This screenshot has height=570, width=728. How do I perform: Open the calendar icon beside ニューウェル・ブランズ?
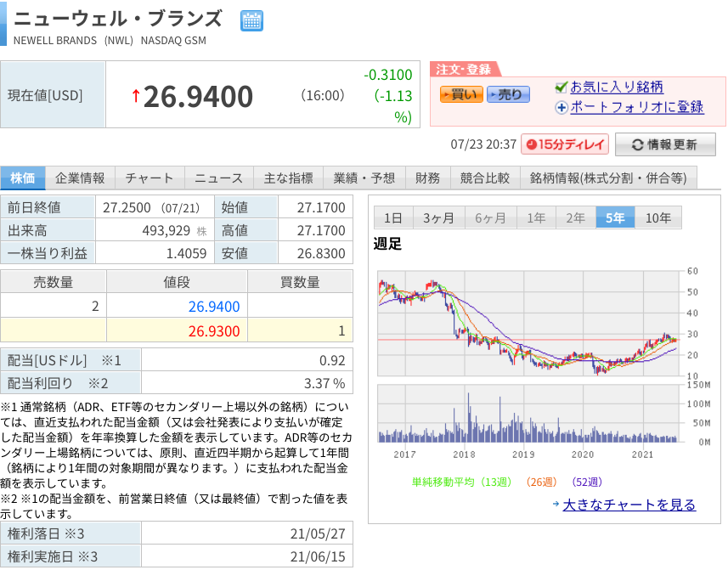coord(251,21)
